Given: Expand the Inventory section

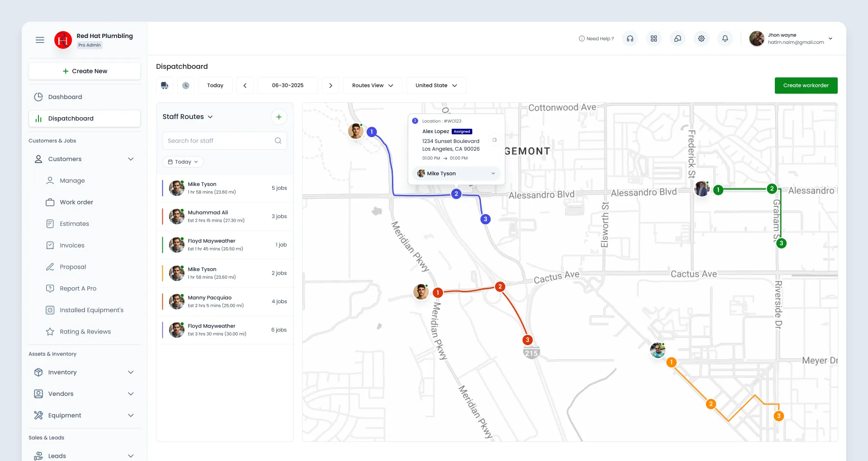Looking at the screenshot, I should (131, 372).
